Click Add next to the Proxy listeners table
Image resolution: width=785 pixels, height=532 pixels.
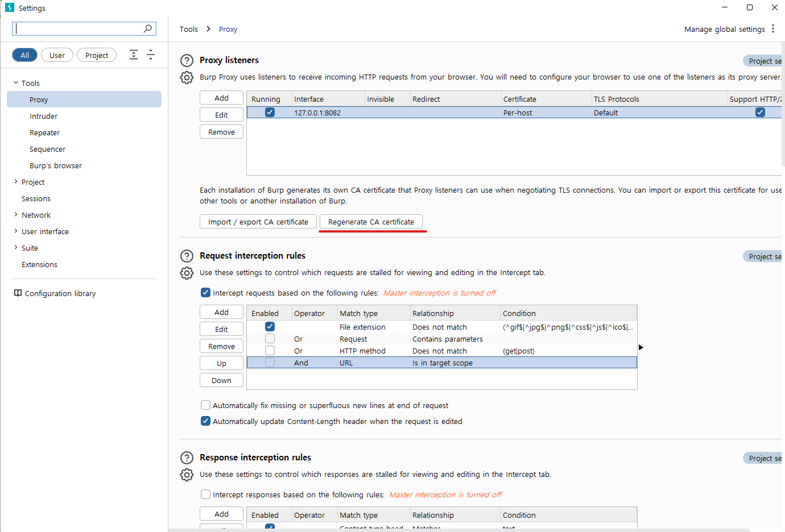(221, 98)
